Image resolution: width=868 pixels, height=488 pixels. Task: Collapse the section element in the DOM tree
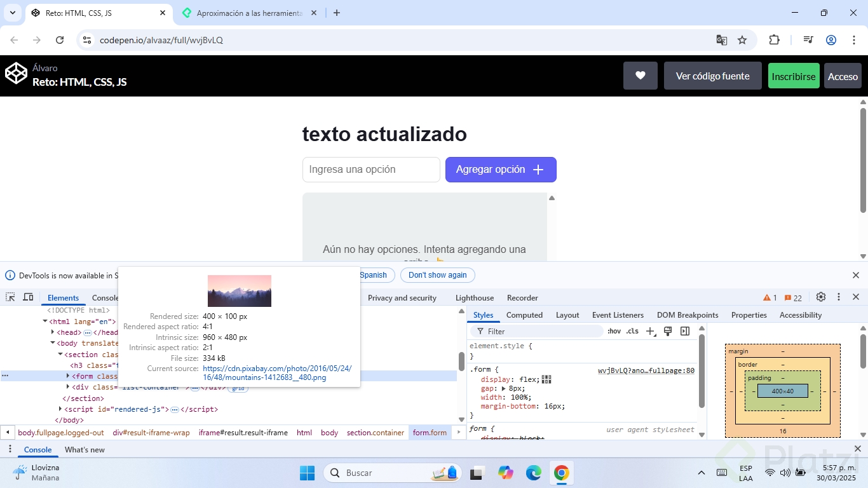click(60, 355)
